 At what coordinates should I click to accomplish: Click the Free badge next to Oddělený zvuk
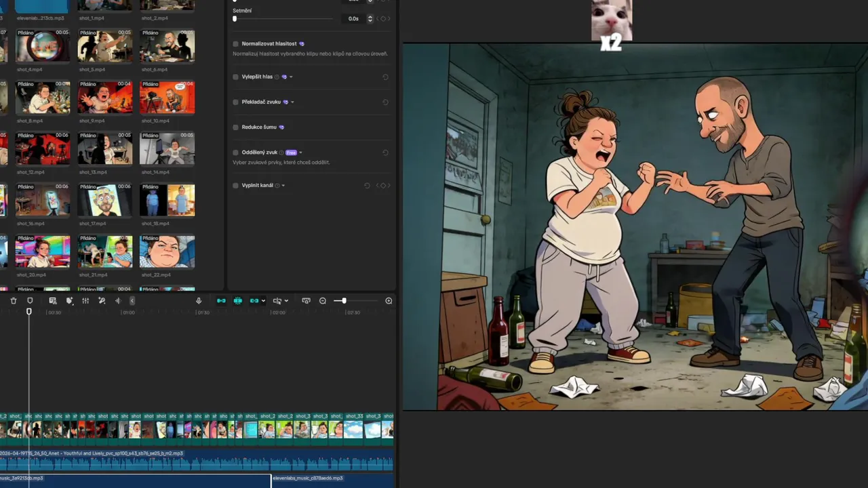click(x=291, y=152)
